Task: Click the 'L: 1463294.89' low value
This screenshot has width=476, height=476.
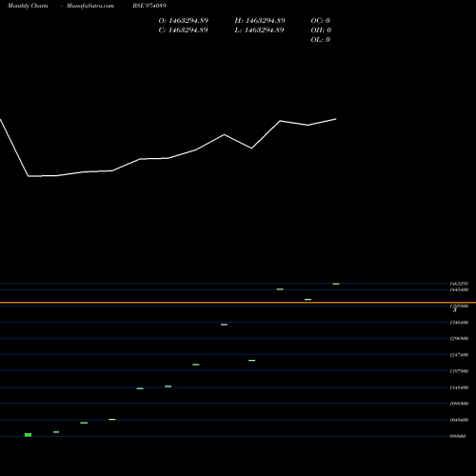Action: click(x=259, y=30)
